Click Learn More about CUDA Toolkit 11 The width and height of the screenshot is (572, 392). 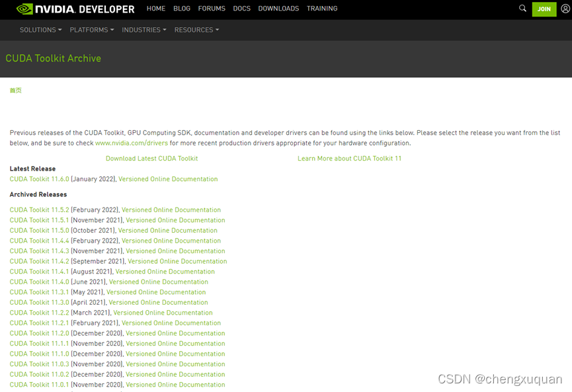click(349, 158)
